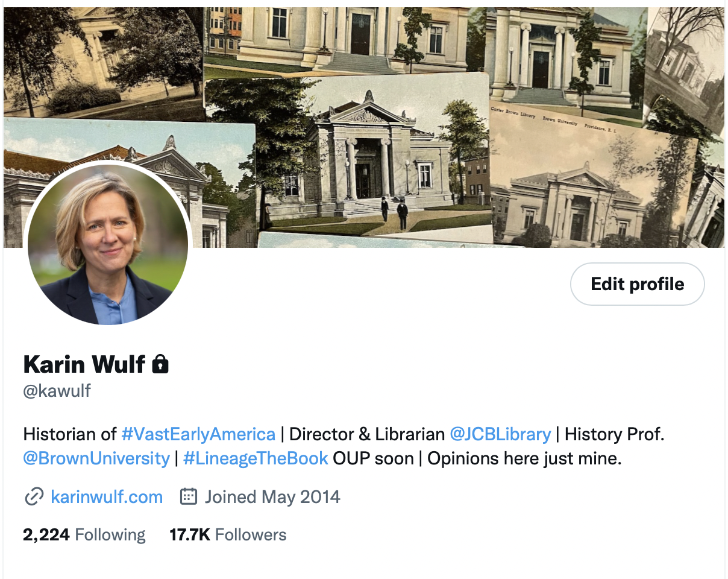728x579 pixels.
Task: Visit the @JCBLibrary mention
Action: point(500,434)
